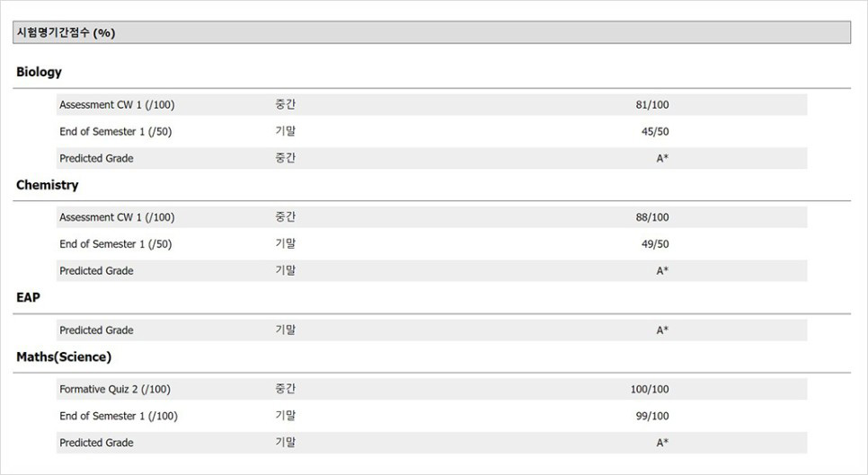Click EAP Predicted Grade row label
The image size is (868, 475).
click(96, 330)
